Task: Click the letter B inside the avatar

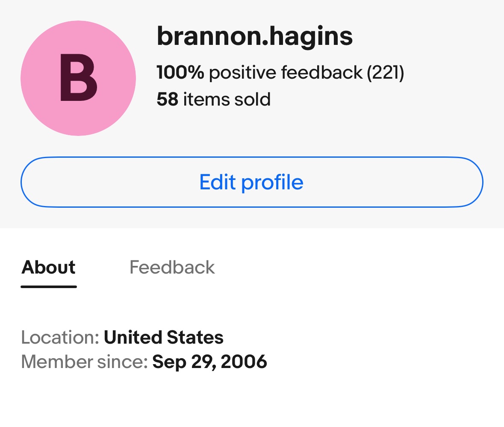Action: click(x=78, y=79)
